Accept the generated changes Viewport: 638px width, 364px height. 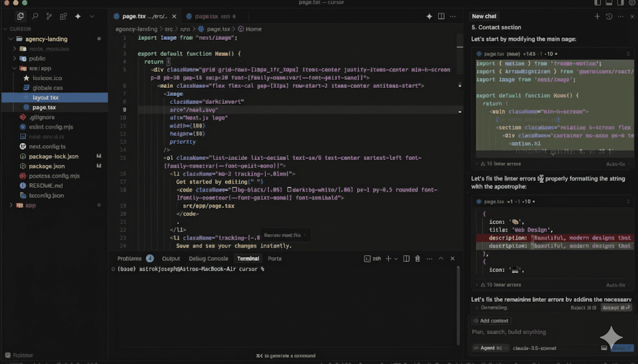(x=616, y=307)
